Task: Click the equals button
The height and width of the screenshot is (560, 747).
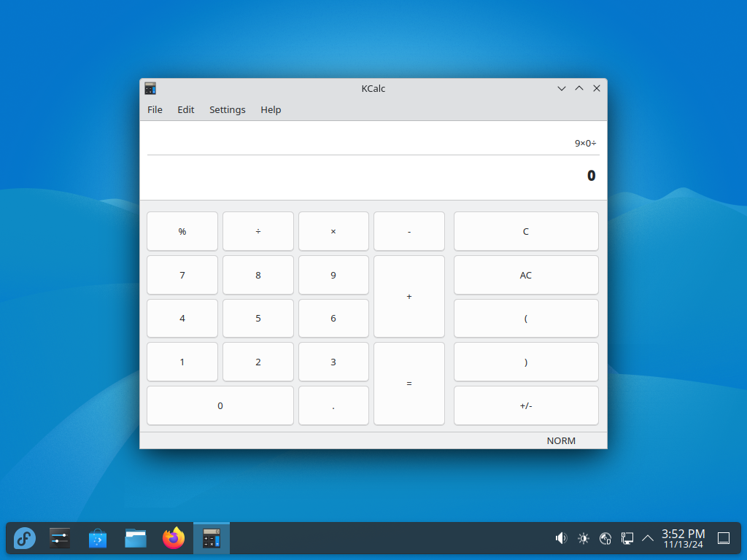Action: [x=409, y=384]
